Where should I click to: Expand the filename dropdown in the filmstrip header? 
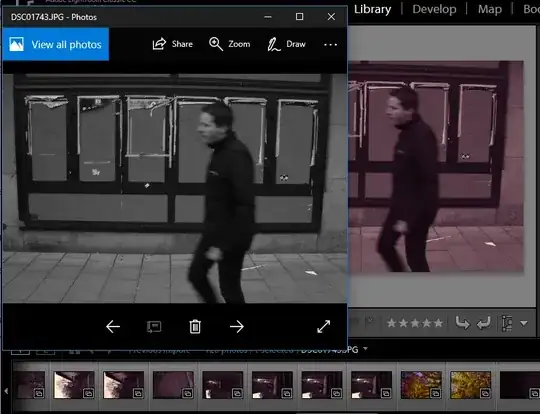click(365, 349)
